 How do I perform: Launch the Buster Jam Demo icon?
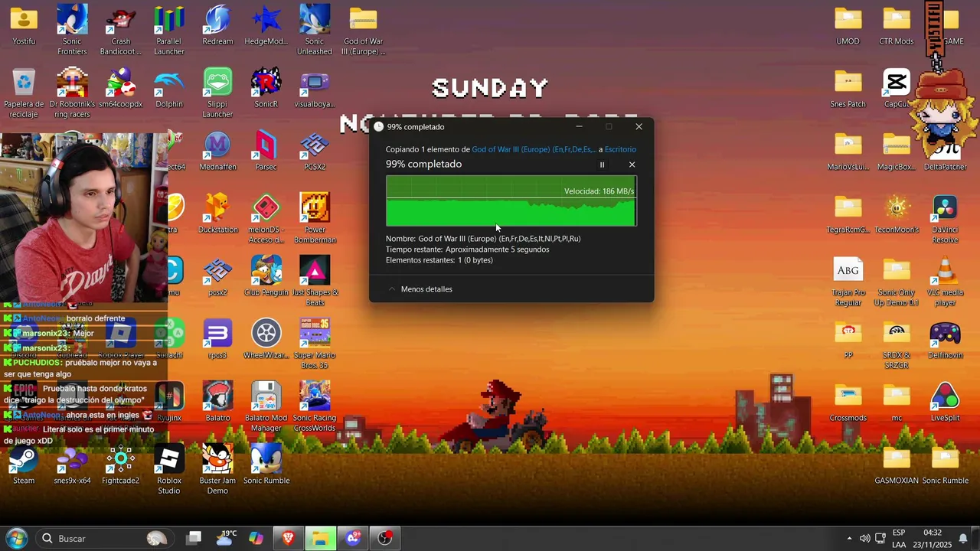pyautogui.click(x=217, y=470)
